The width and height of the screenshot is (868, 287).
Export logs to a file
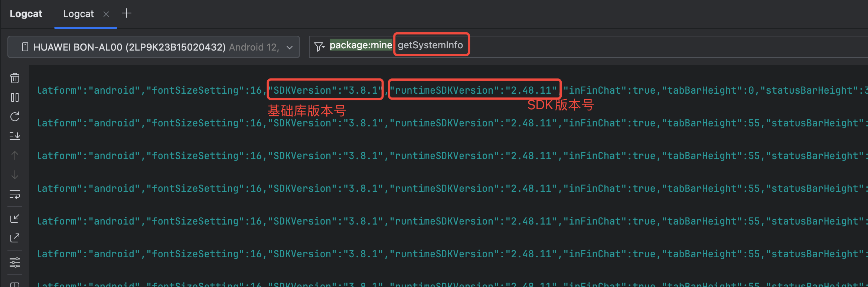(15, 238)
